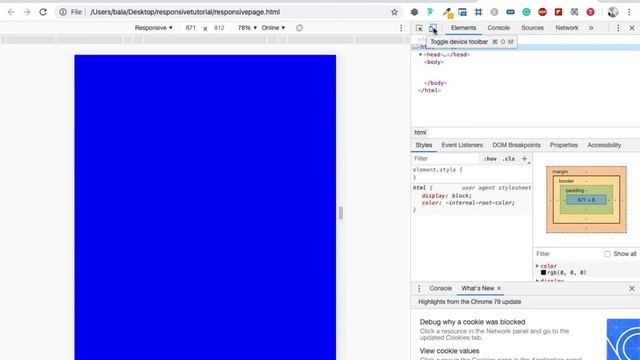640x360 pixels.
Task: Click the green Grammarly extension icon
Action: (x=527, y=12)
